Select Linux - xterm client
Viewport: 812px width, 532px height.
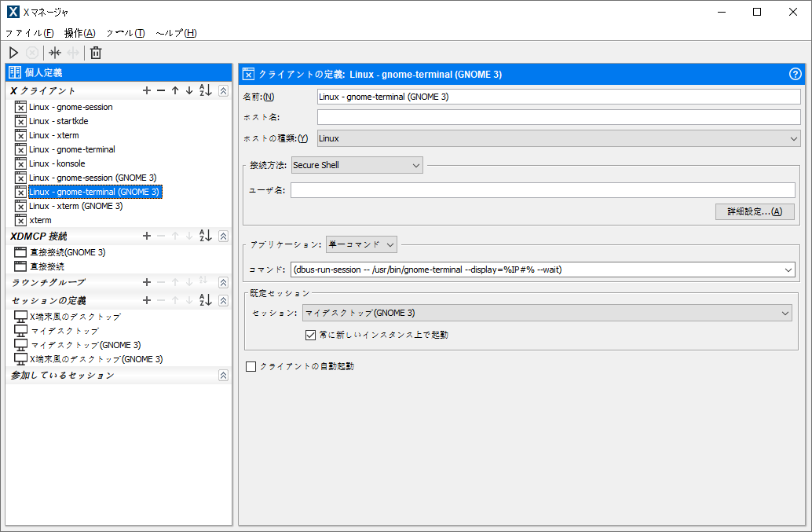click(x=54, y=136)
